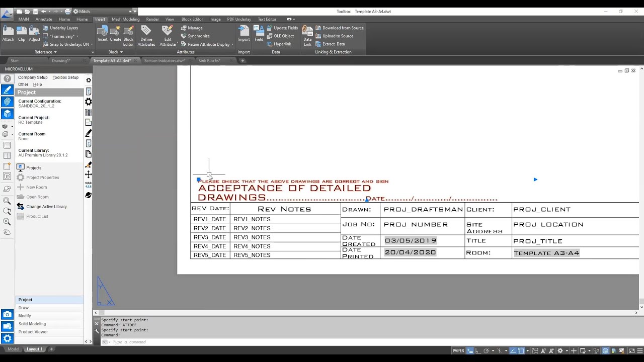Open Define Attributes tool

146,36
